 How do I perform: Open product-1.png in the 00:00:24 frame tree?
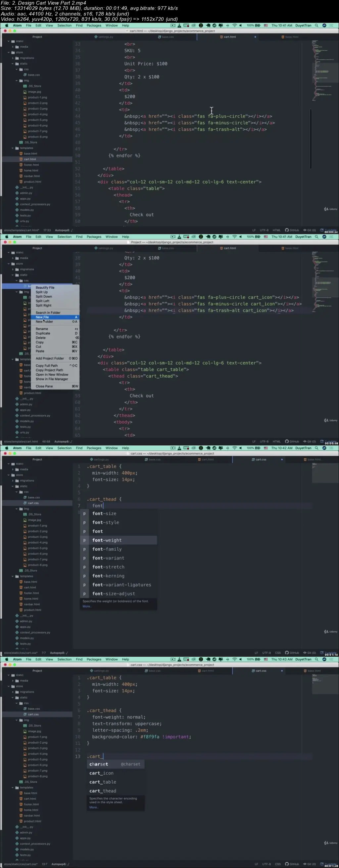point(35,97)
